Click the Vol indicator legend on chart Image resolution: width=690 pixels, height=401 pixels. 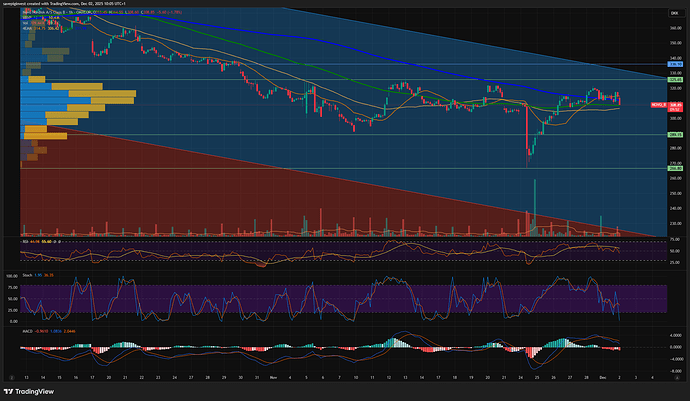coord(25,31)
